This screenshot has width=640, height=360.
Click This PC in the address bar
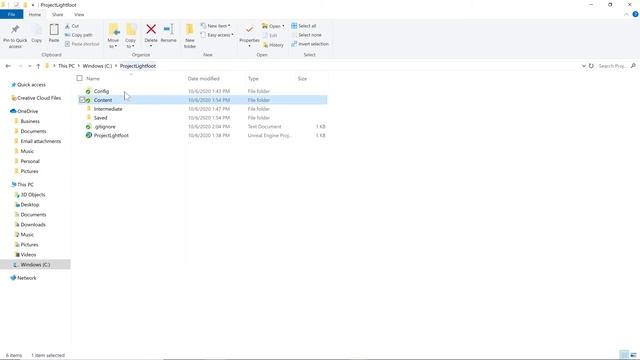66,66
